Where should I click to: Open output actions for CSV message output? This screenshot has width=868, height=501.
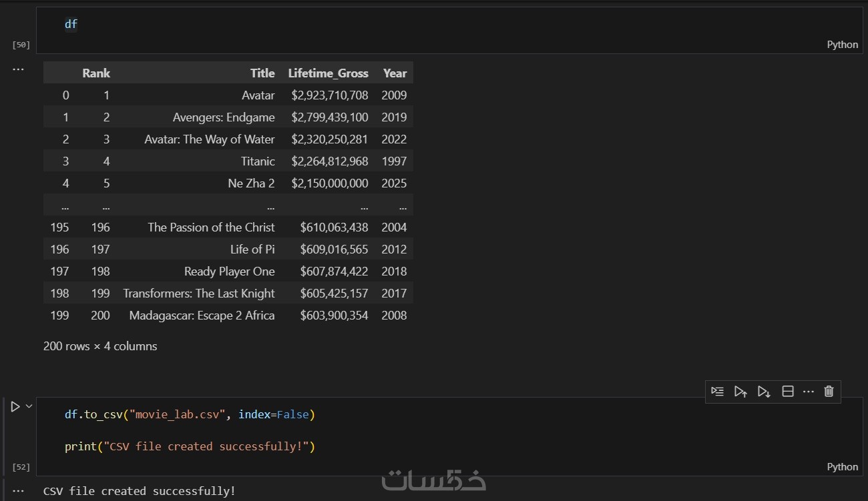pyautogui.click(x=18, y=491)
